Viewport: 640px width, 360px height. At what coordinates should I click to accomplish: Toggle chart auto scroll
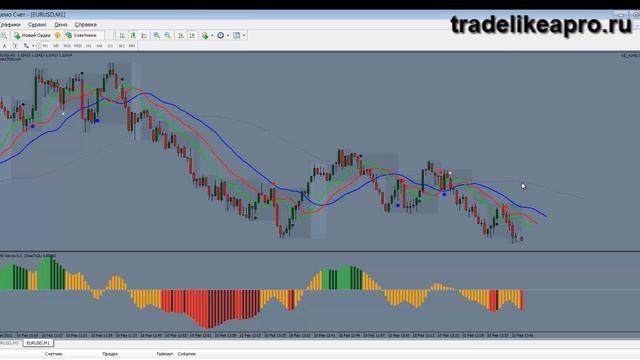(x=181, y=36)
